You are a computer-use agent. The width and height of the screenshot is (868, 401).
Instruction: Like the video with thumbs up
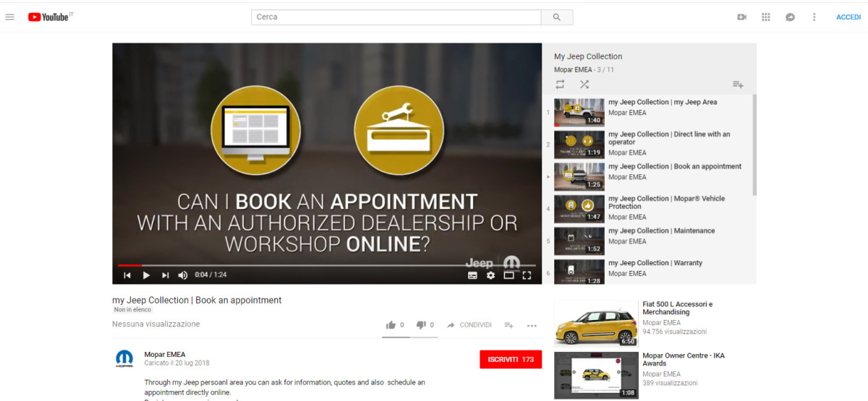[x=391, y=325]
